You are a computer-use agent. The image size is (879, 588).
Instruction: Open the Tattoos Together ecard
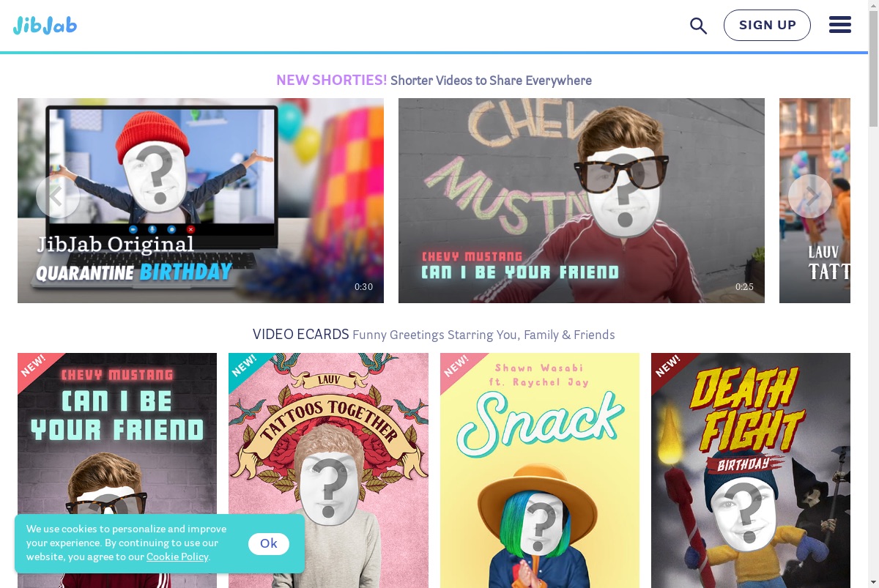coord(328,470)
